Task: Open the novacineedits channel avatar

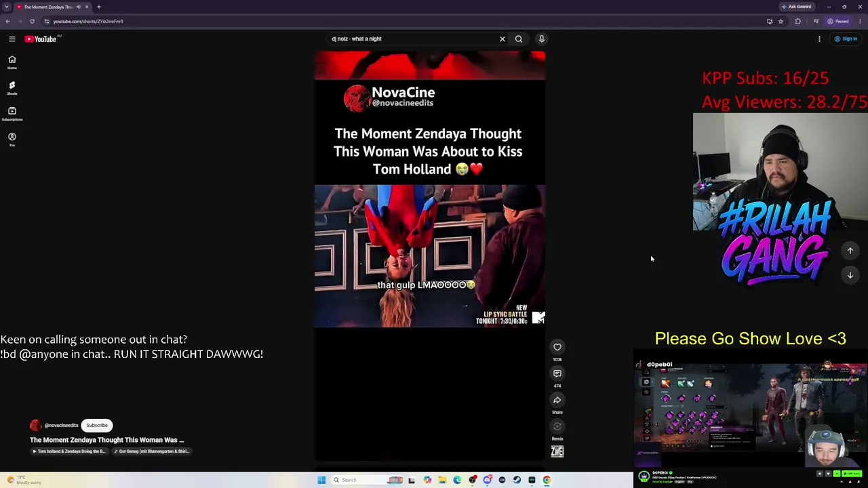Action: [x=36, y=426]
